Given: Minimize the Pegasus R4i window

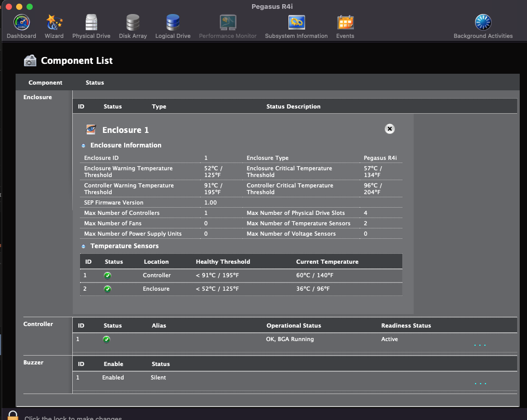Looking at the screenshot, I should click(x=19, y=7).
